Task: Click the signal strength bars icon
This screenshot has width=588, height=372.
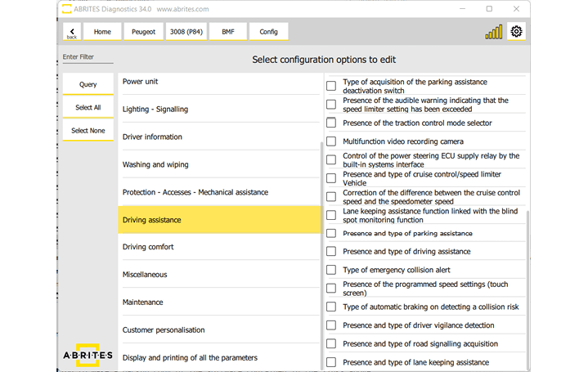Action: tap(494, 32)
